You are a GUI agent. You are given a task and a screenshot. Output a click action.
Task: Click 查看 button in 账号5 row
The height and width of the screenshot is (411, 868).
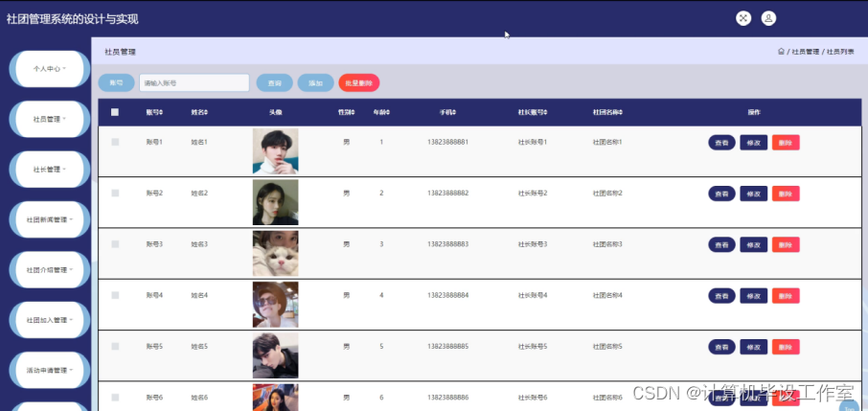(721, 347)
